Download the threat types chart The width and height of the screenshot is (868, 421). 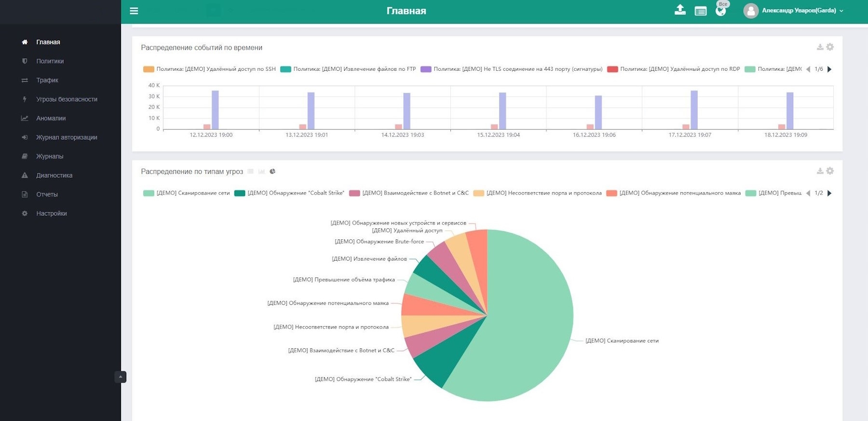tap(820, 171)
